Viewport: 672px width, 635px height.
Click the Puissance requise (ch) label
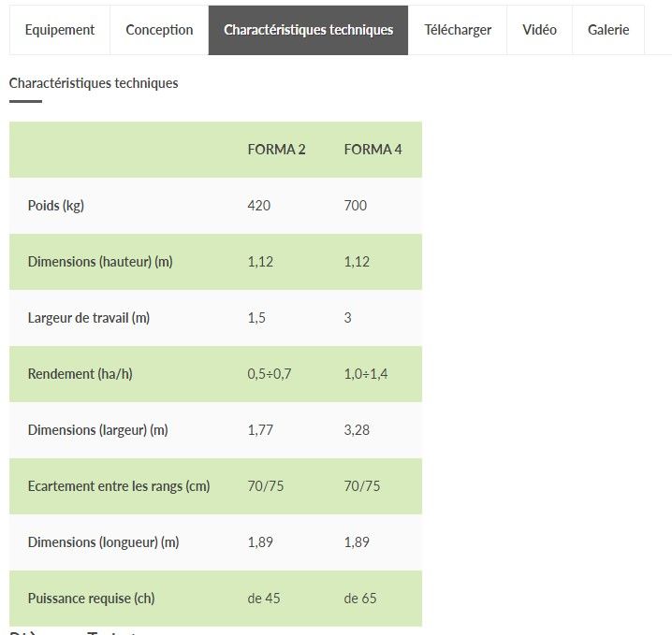tap(92, 599)
